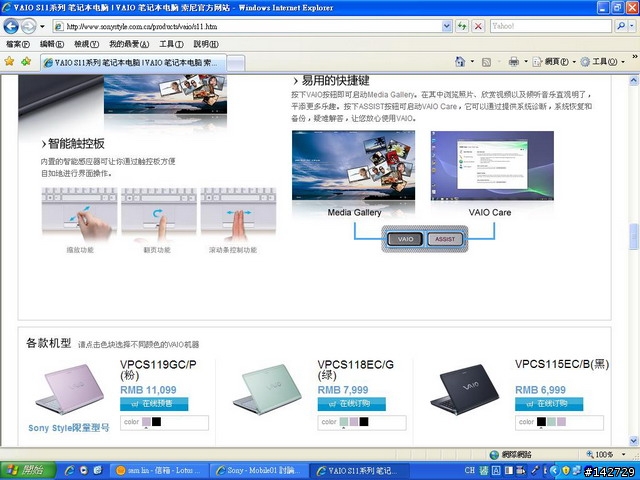Image resolution: width=640 pixels, height=480 pixels.
Task: Open the 工具(T) menu
Action: coord(171,44)
